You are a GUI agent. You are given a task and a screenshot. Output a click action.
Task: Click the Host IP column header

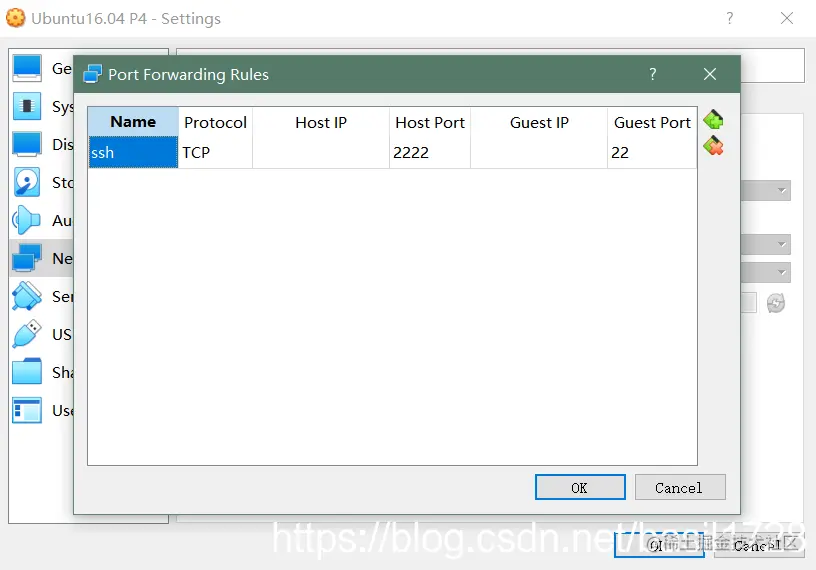(321, 122)
